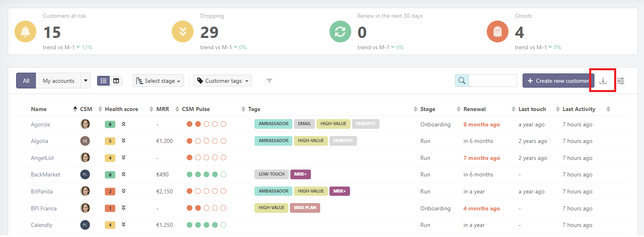Screen dimensions: 644x237
Task: Open the table settings sliders icon
Action: [x=621, y=81]
